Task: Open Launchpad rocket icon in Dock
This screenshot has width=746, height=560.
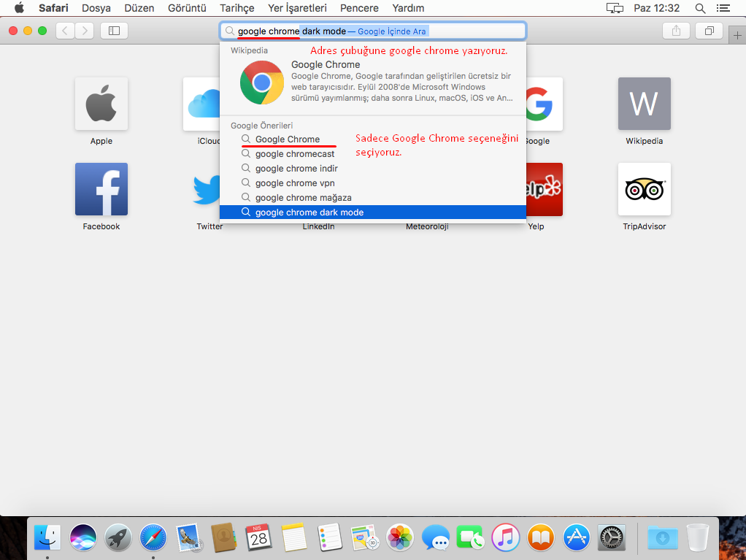Action: [x=118, y=537]
